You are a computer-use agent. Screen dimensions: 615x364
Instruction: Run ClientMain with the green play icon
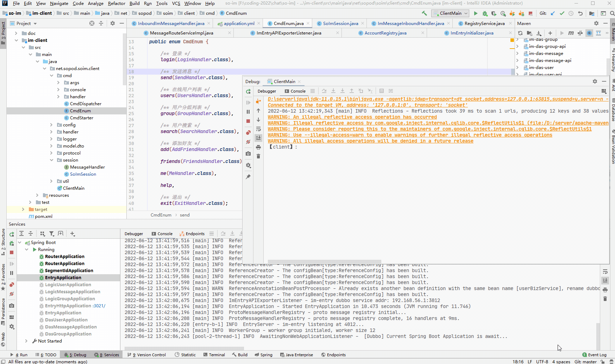click(476, 13)
